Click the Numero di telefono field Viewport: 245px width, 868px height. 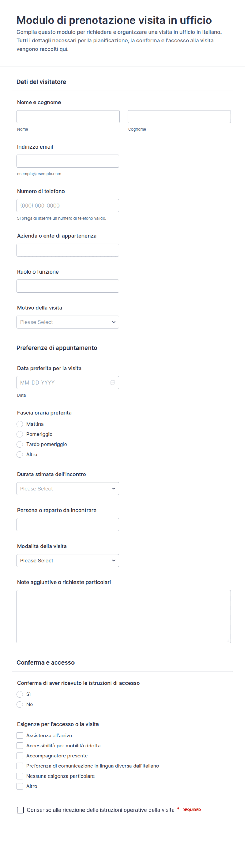[68, 206]
